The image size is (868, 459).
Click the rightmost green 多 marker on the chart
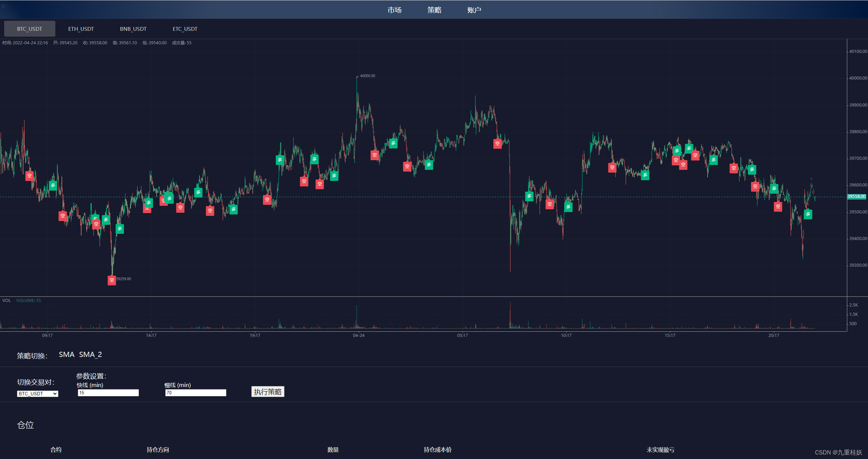(x=808, y=214)
